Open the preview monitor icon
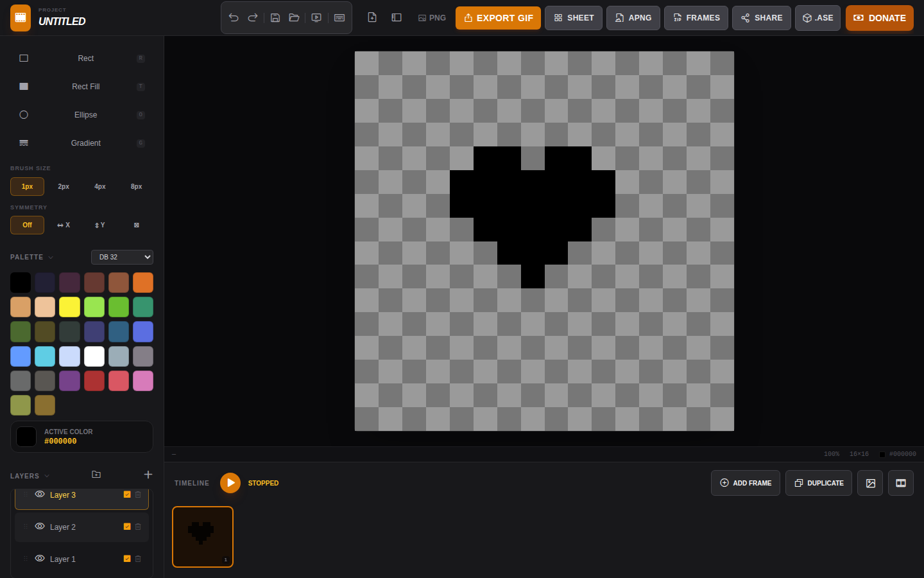 pyautogui.click(x=316, y=18)
